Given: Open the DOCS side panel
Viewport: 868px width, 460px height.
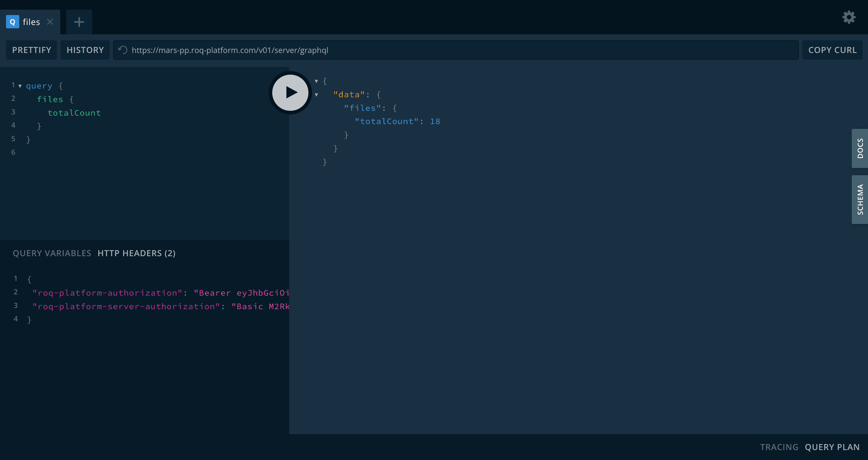Looking at the screenshot, I should [x=860, y=148].
